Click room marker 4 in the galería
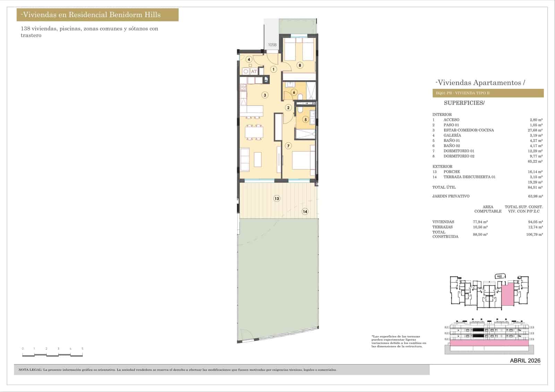This screenshot has width=555, height=392. click(x=249, y=59)
